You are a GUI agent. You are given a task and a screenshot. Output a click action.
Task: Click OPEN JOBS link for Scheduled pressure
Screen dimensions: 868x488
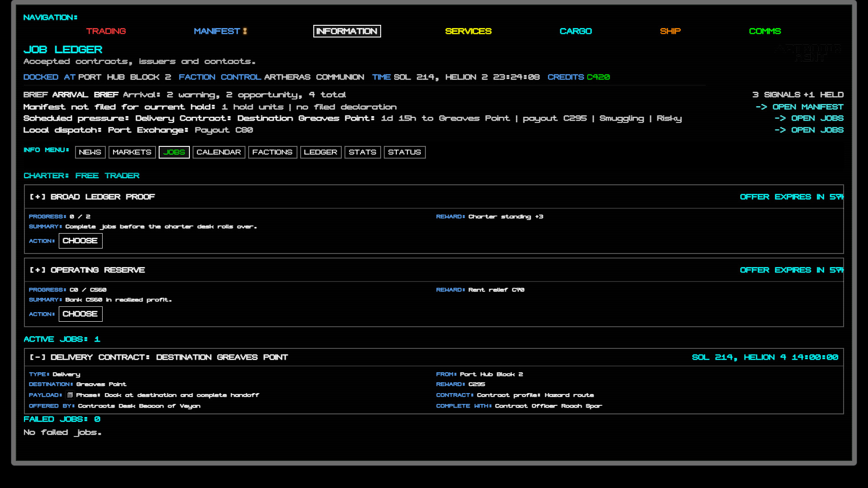click(x=809, y=118)
